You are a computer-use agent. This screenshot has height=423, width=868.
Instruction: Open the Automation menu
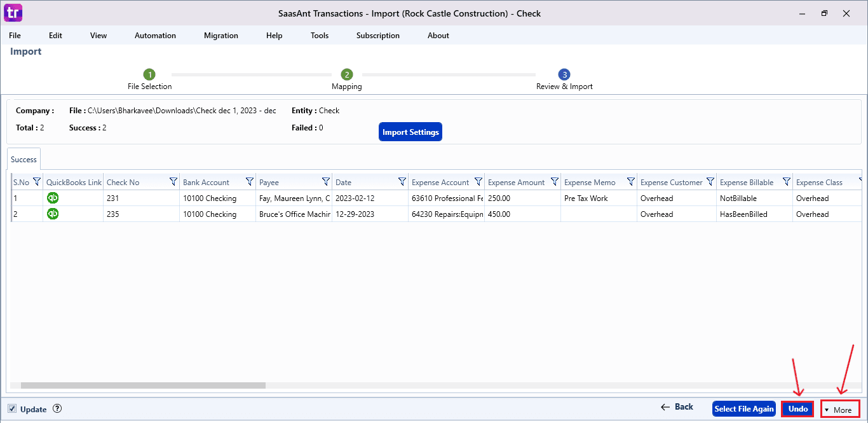click(155, 36)
